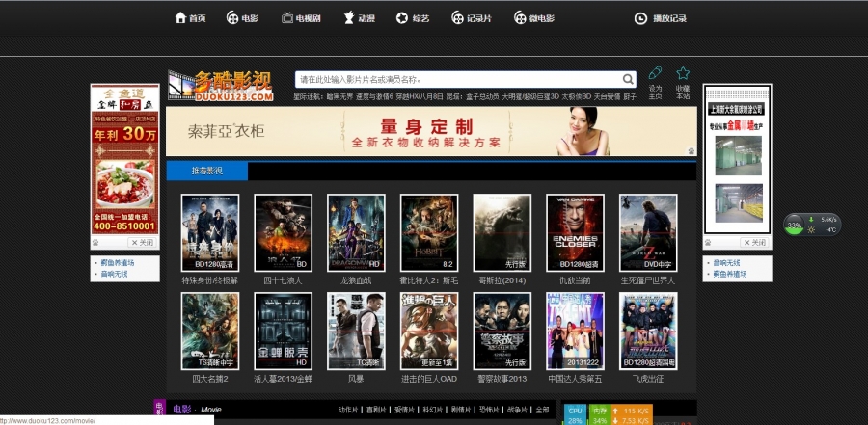Screen dimensions: 868x425
Task: Open the 电视剧 TV icon
Action: [286, 17]
